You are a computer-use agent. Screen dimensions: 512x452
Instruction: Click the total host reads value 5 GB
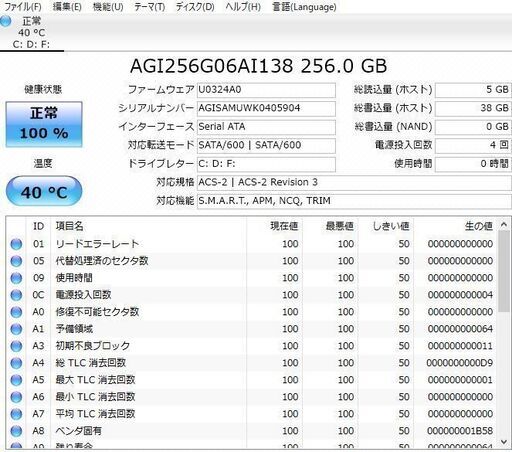(473, 90)
